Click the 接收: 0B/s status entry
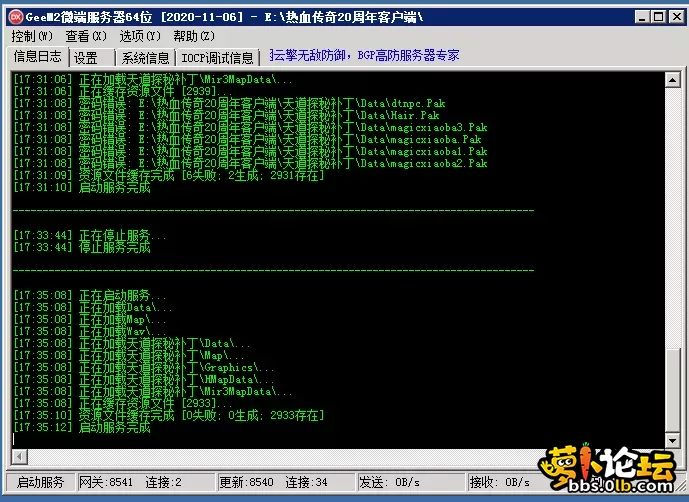This screenshot has width=689, height=502. 500,482
